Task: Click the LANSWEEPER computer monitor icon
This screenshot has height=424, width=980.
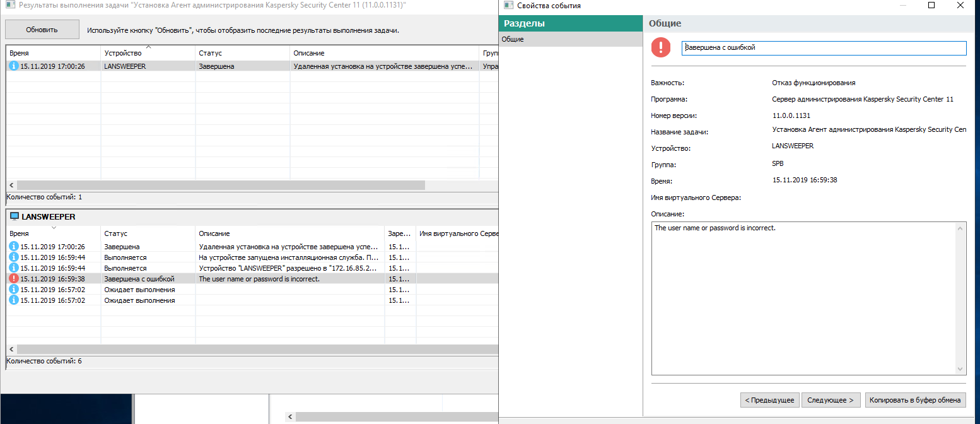Action: click(14, 216)
